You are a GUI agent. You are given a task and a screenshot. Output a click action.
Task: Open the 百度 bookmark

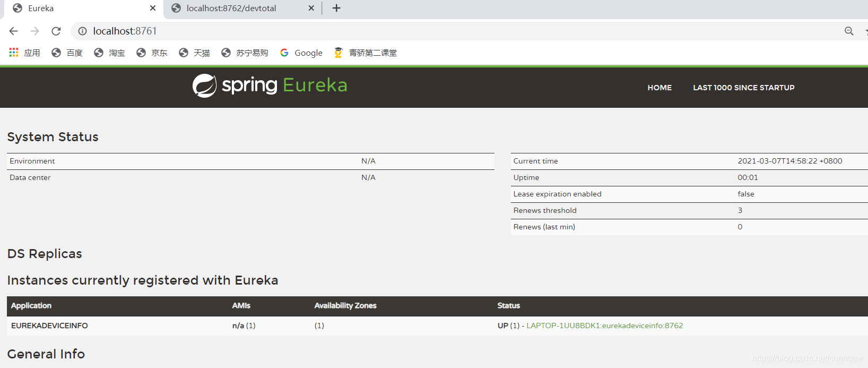(x=67, y=53)
